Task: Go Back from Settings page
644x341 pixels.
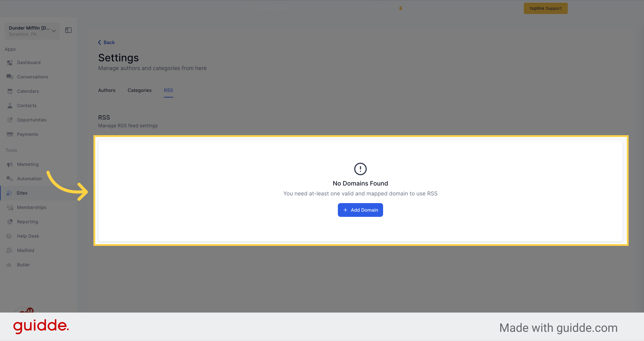Action: pos(106,43)
